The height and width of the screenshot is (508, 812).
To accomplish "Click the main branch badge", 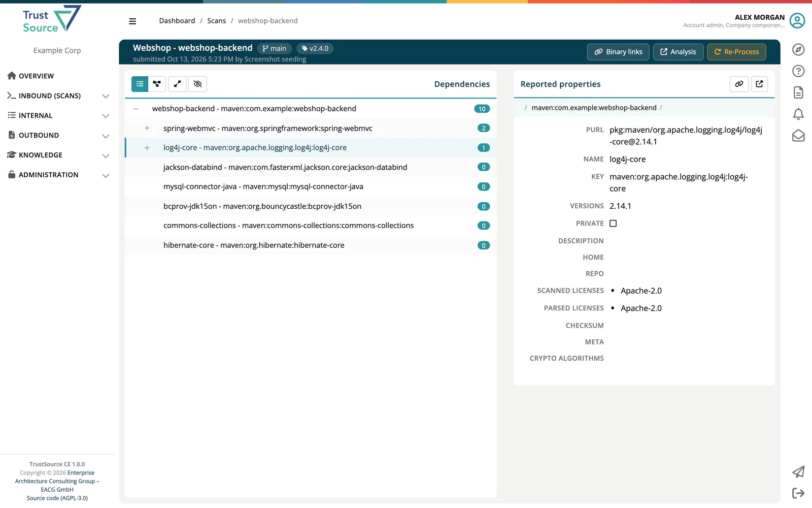I will tap(274, 48).
